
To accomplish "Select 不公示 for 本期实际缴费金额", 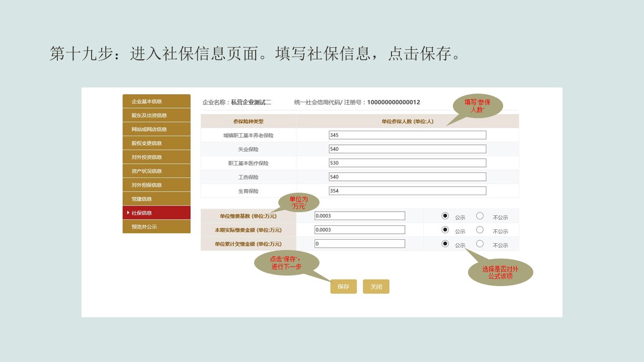I will click(x=479, y=229).
